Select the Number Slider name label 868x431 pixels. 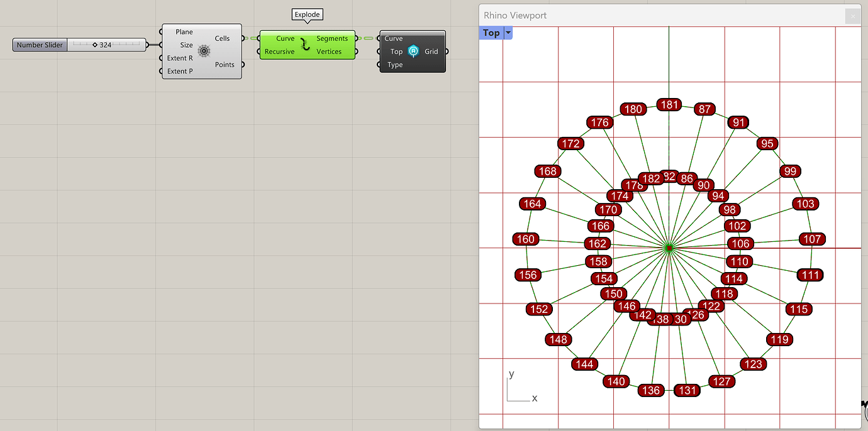[40, 45]
